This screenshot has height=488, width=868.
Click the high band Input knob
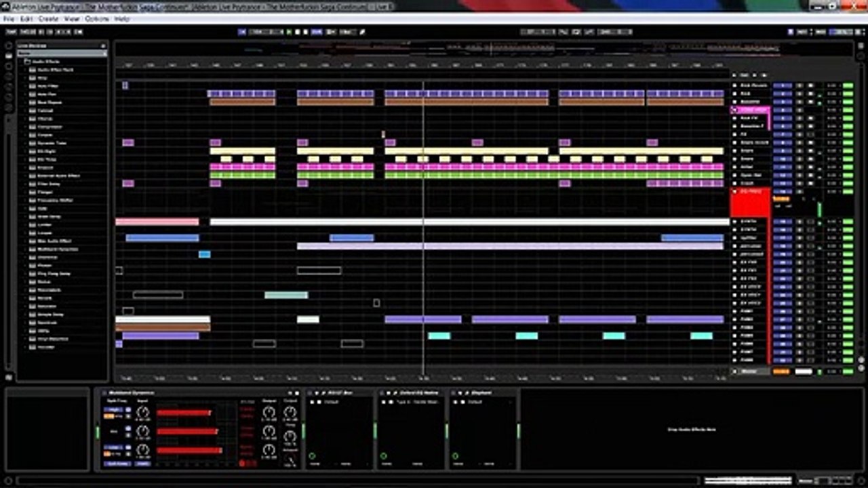click(x=142, y=412)
